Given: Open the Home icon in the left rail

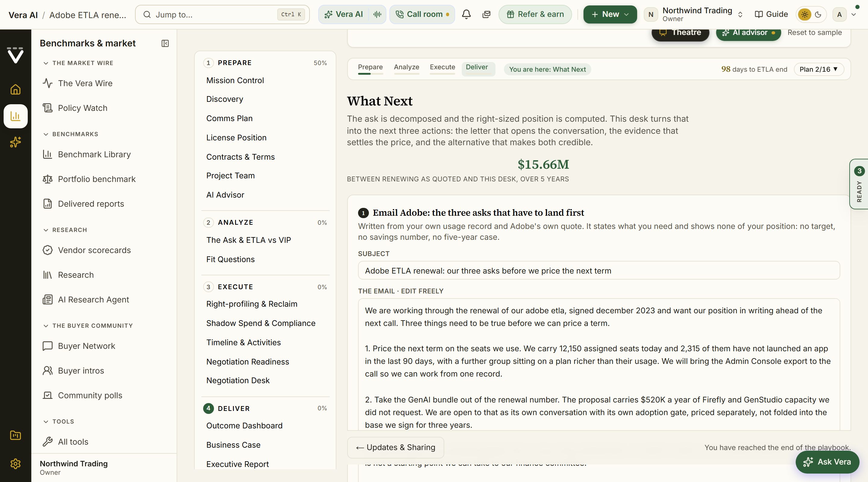Looking at the screenshot, I should click(15, 89).
